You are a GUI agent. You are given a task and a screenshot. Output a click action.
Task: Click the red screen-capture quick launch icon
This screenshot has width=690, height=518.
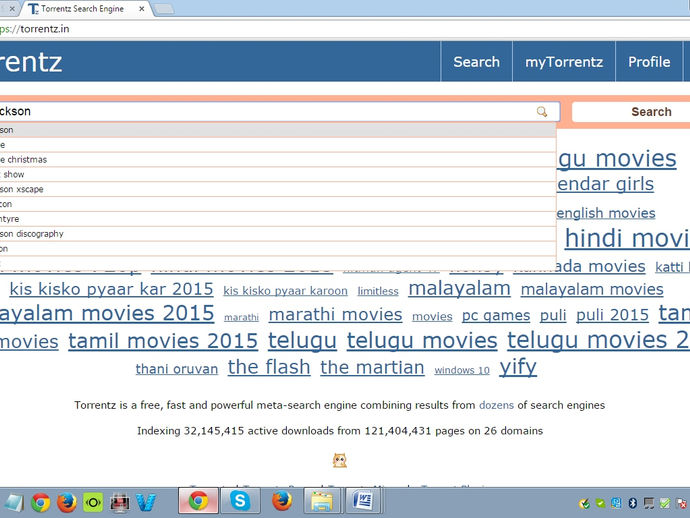point(119,502)
